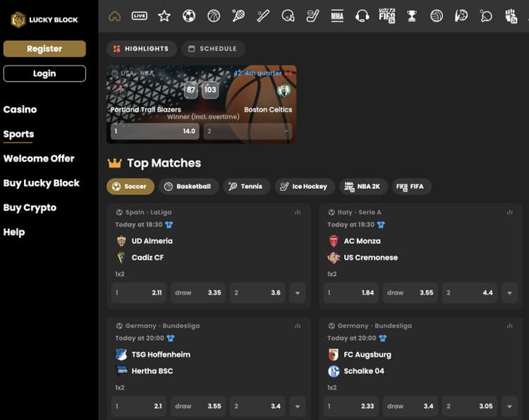Pick Cadiz CF win odds 3.6
Screen dimensions: 529x420
pyautogui.click(x=257, y=292)
